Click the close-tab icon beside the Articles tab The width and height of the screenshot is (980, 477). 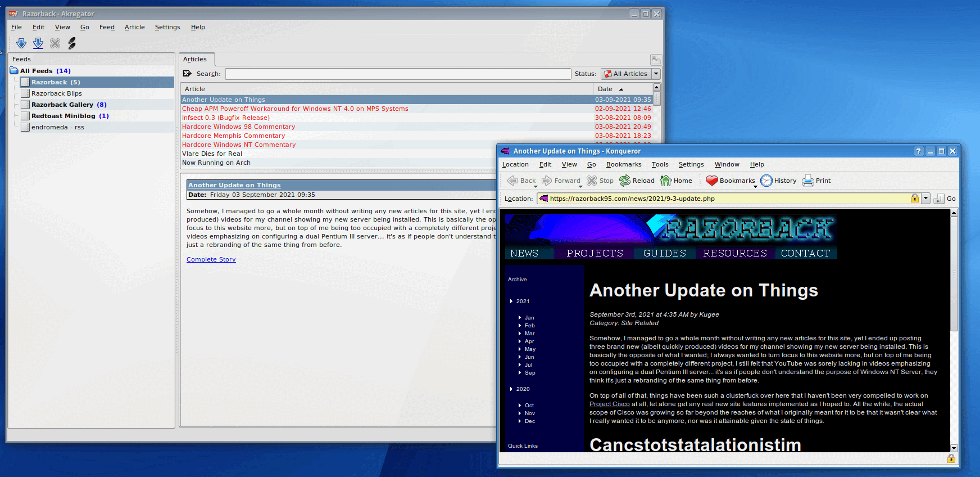[656, 60]
